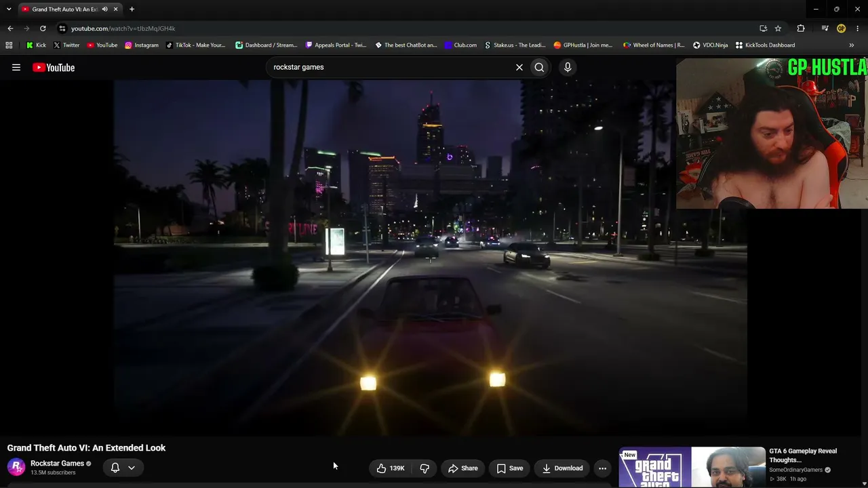Clear the "rockstar games" search text
Image resolution: width=868 pixels, height=488 pixels.
519,67
